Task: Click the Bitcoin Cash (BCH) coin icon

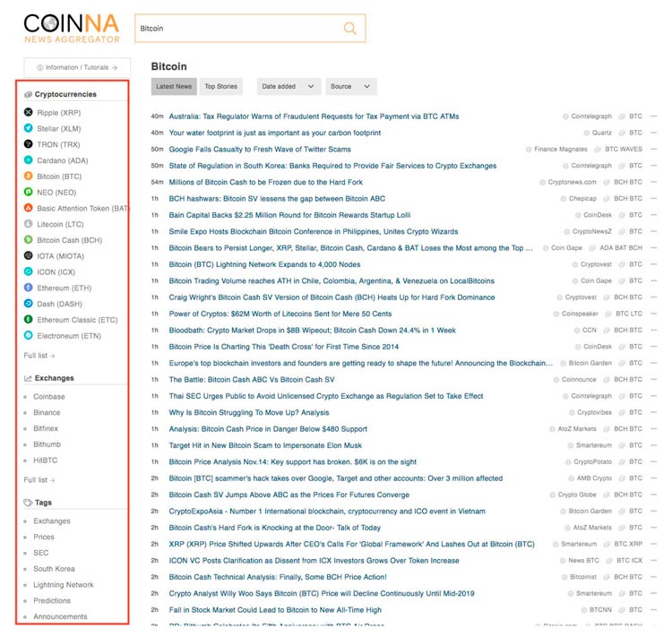Action: click(x=29, y=239)
